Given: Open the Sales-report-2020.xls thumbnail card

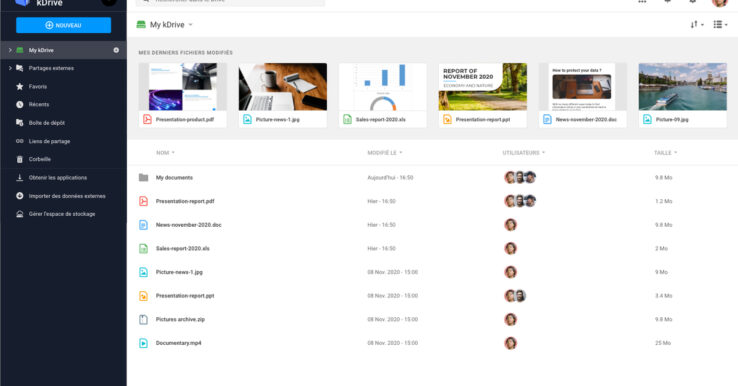Looking at the screenshot, I should 383,95.
